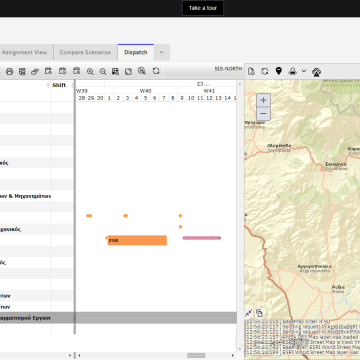Open the Compare Scenarios tab

click(x=85, y=52)
